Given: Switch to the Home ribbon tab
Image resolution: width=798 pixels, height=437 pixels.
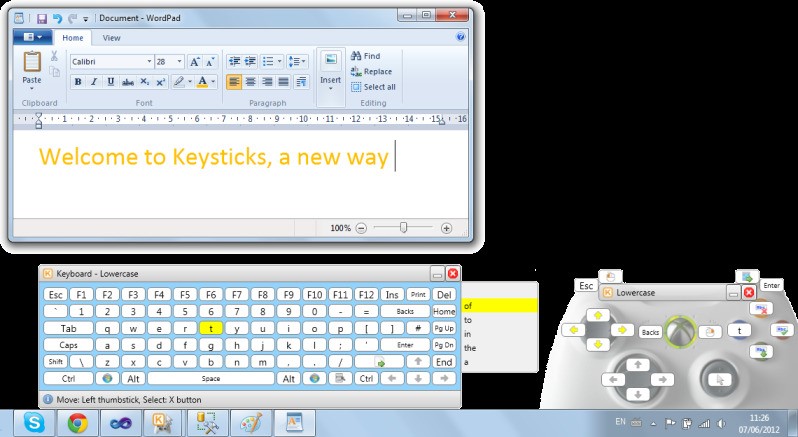Looking at the screenshot, I should coord(73,38).
